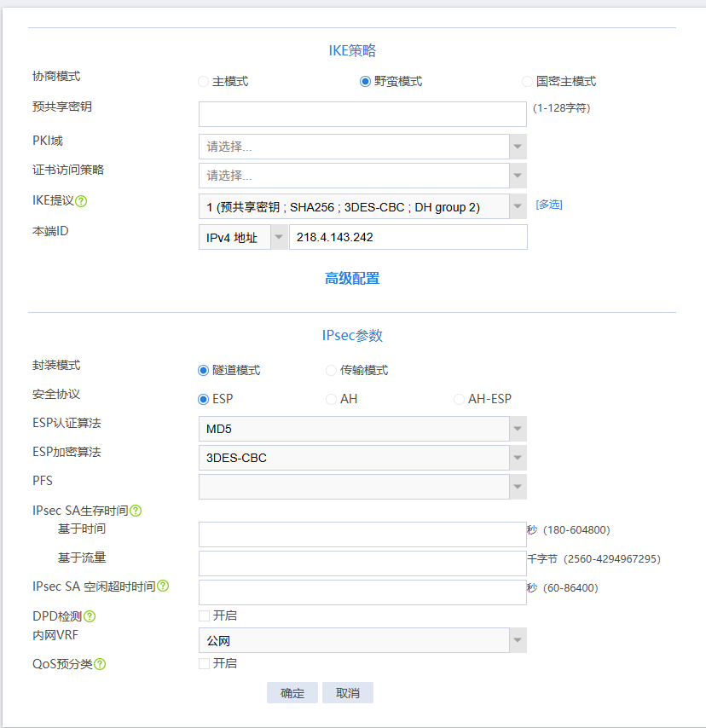Click the 预共享密钥 label
Viewport: 706px width, 728px height.
coord(61,107)
